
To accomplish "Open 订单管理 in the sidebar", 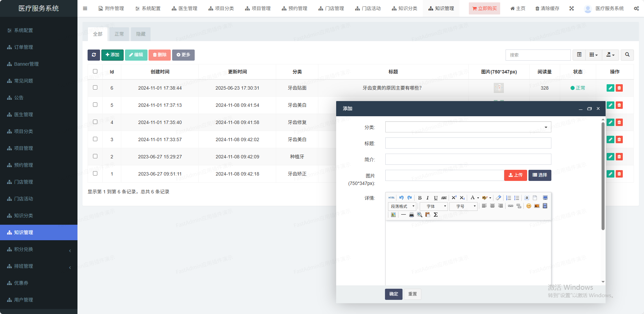I will [x=24, y=47].
